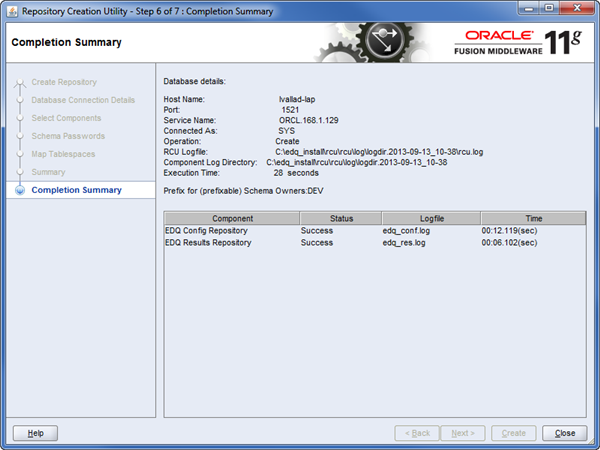Click the RCU Logfile path value
Image resolution: width=600 pixels, height=450 pixels.
click(x=379, y=152)
